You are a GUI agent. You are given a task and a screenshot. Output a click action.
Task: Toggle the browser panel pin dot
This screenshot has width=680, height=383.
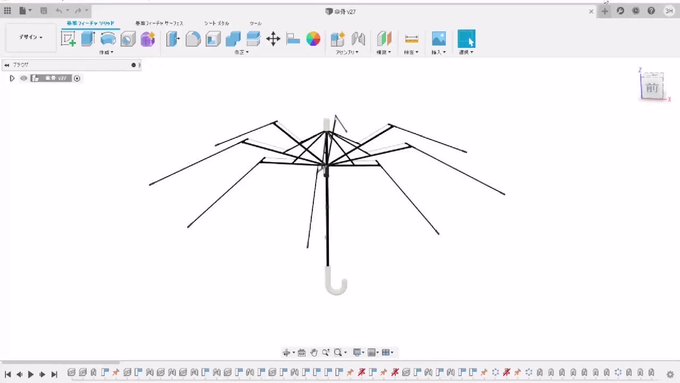click(x=134, y=65)
